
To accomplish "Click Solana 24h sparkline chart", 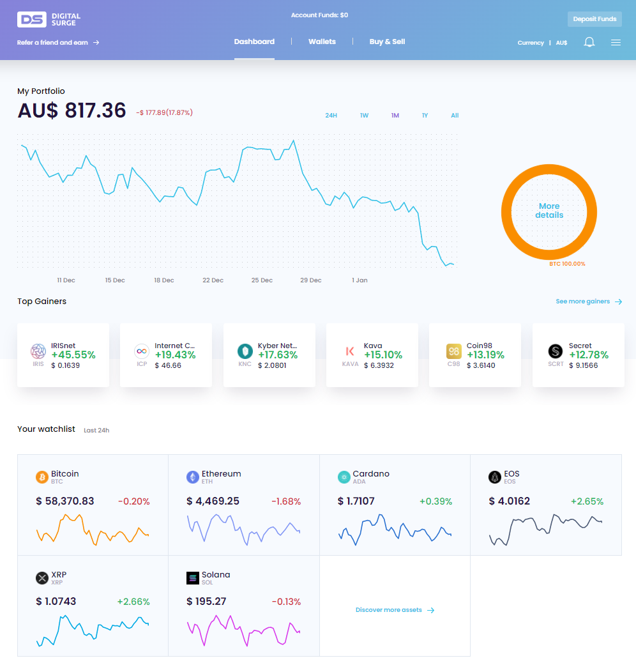I will pyautogui.click(x=243, y=630).
